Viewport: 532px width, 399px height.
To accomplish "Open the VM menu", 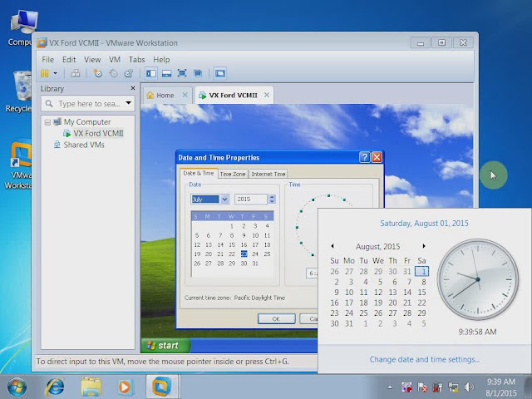I will [115, 59].
